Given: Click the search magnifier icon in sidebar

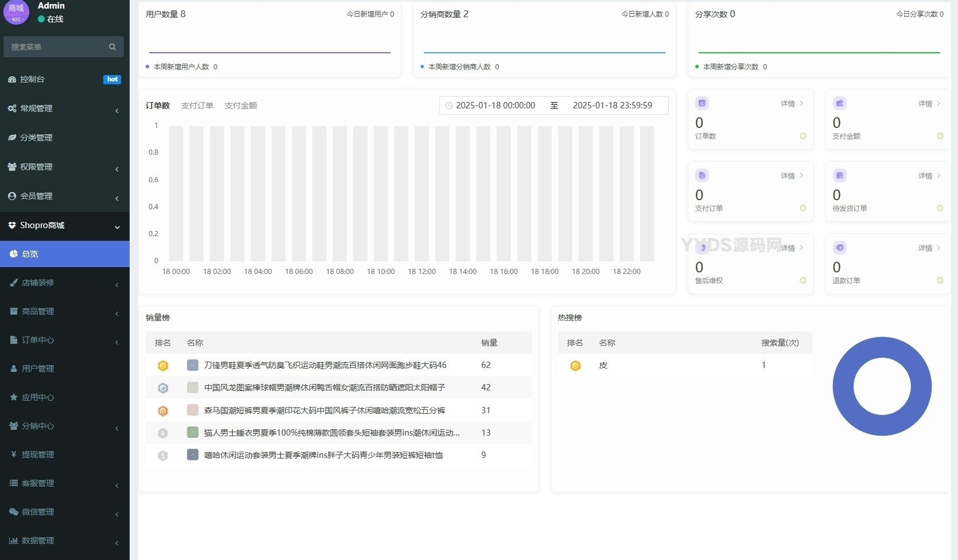Looking at the screenshot, I should pyautogui.click(x=112, y=47).
